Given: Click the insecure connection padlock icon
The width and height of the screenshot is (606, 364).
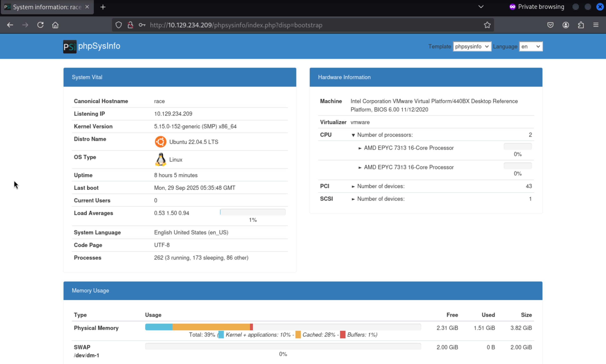Looking at the screenshot, I should tap(130, 25).
